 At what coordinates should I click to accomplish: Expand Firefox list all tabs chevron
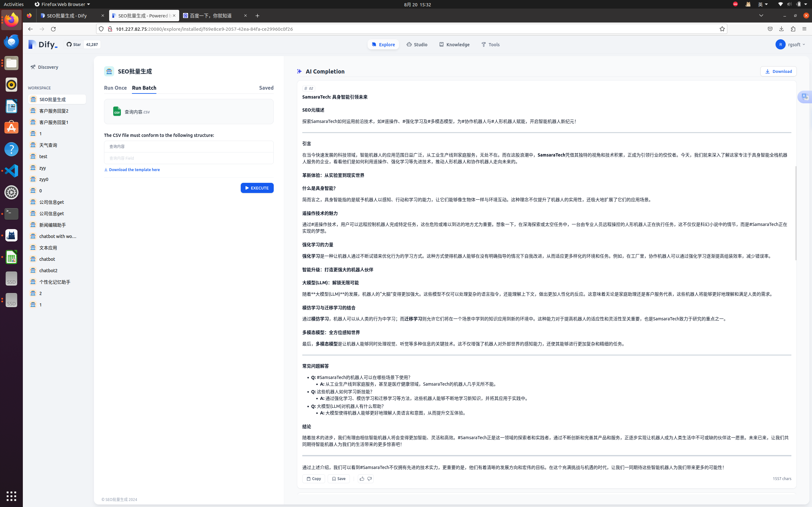click(761, 16)
